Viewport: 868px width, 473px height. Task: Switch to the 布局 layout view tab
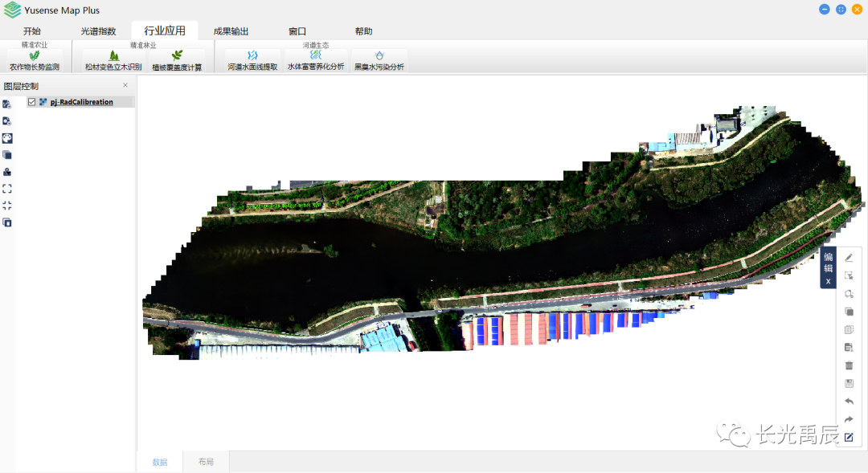tap(207, 462)
